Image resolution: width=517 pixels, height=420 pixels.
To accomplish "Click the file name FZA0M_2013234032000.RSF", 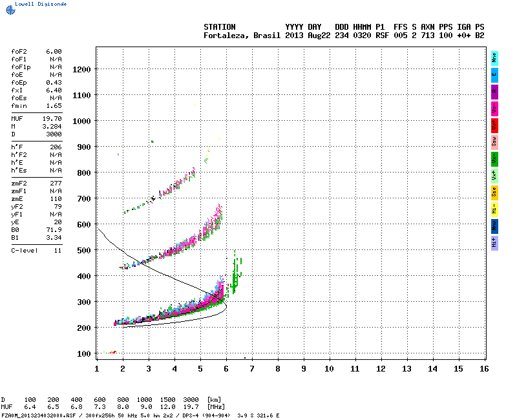I will (39, 415).
